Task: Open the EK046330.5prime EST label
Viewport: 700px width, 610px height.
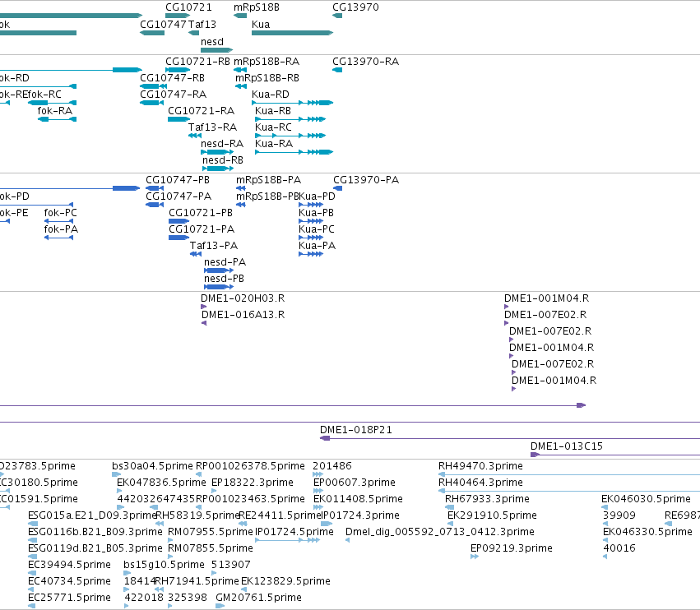Action: tap(647, 532)
